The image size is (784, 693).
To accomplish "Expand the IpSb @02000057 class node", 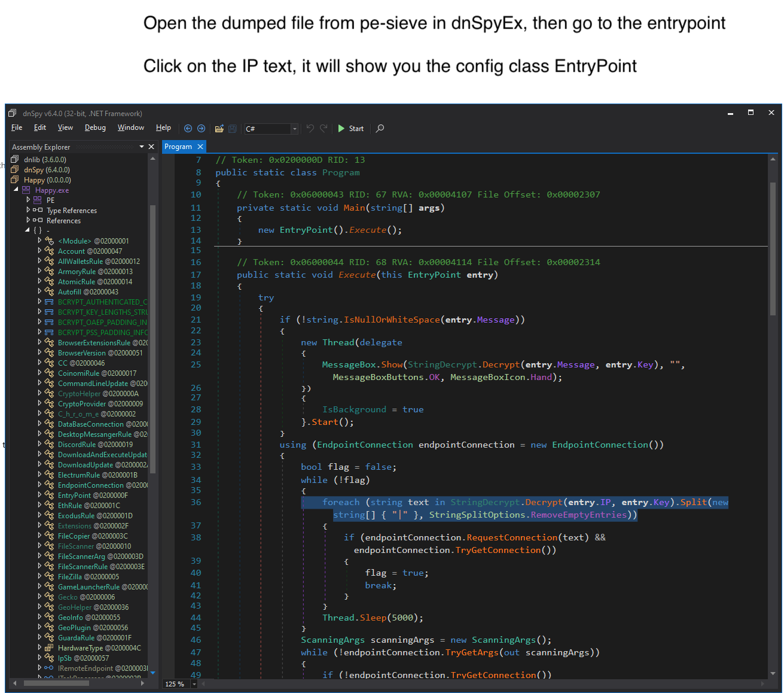I will coord(40,658).
